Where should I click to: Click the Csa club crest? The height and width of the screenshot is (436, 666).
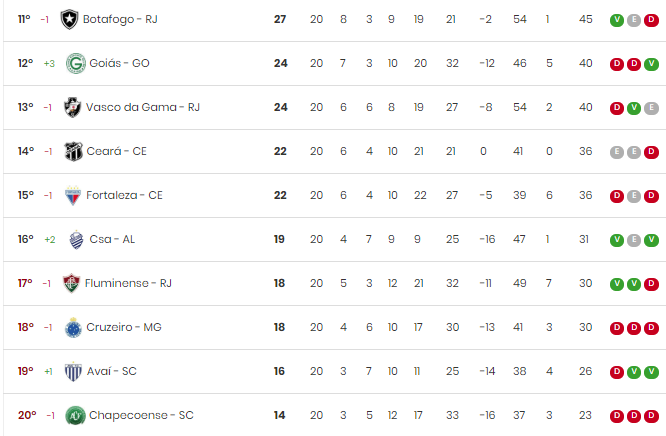[76, 239]
